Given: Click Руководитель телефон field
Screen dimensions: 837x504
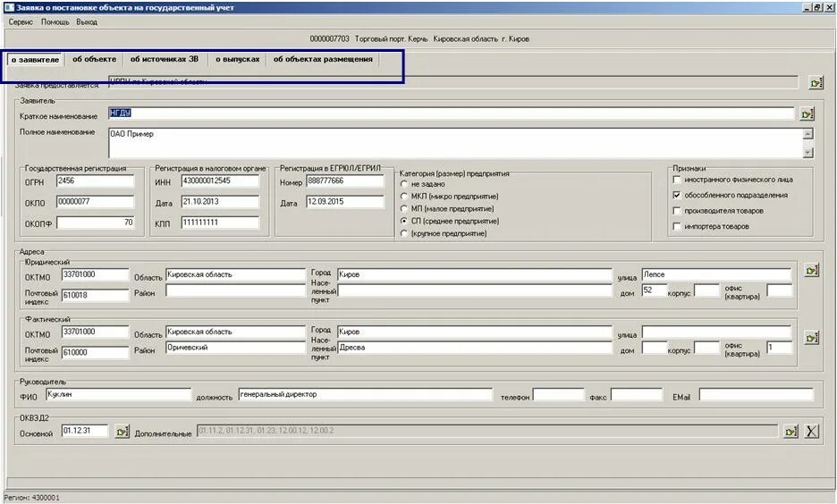Looking at the screenshot, I should click(558, 395).
